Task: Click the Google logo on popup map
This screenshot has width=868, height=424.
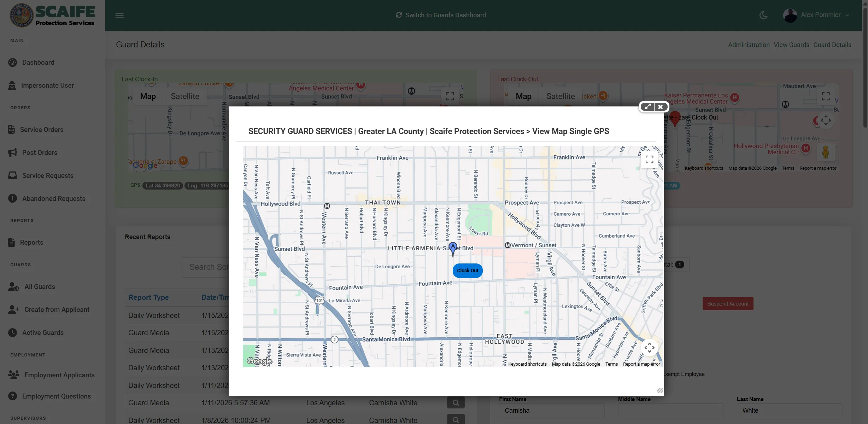Action: point(259,361)
